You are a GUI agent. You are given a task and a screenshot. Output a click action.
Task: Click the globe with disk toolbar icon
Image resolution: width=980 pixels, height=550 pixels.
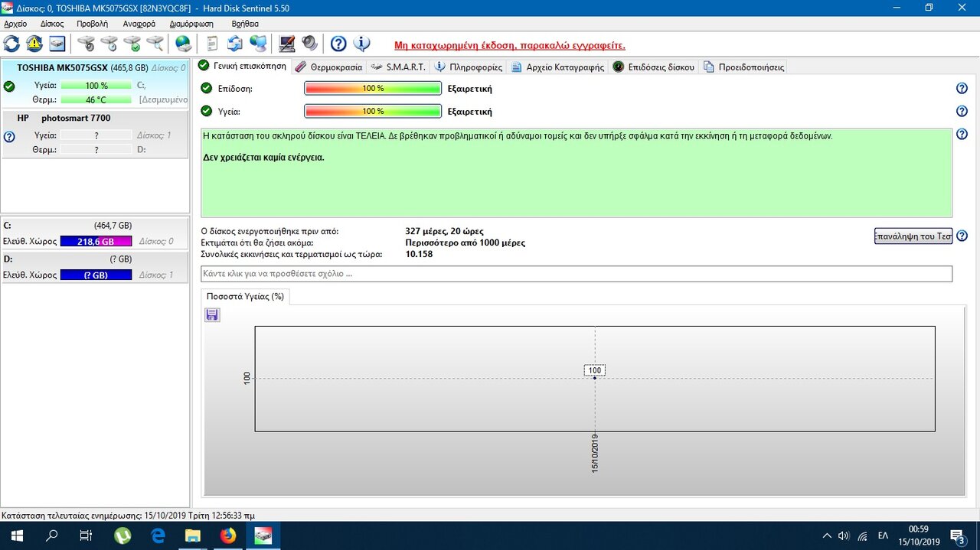183,44
